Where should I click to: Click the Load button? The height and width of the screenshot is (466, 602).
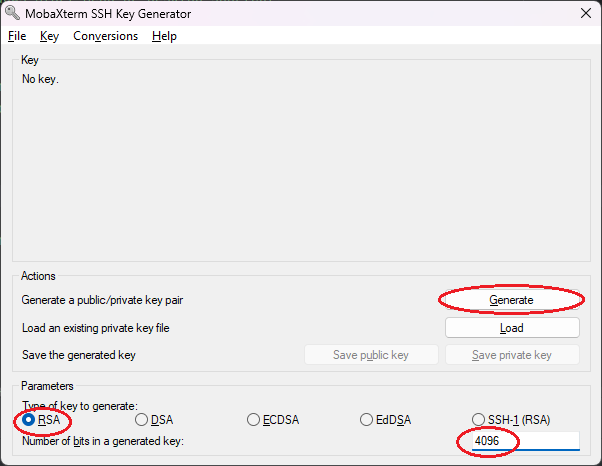512,328
